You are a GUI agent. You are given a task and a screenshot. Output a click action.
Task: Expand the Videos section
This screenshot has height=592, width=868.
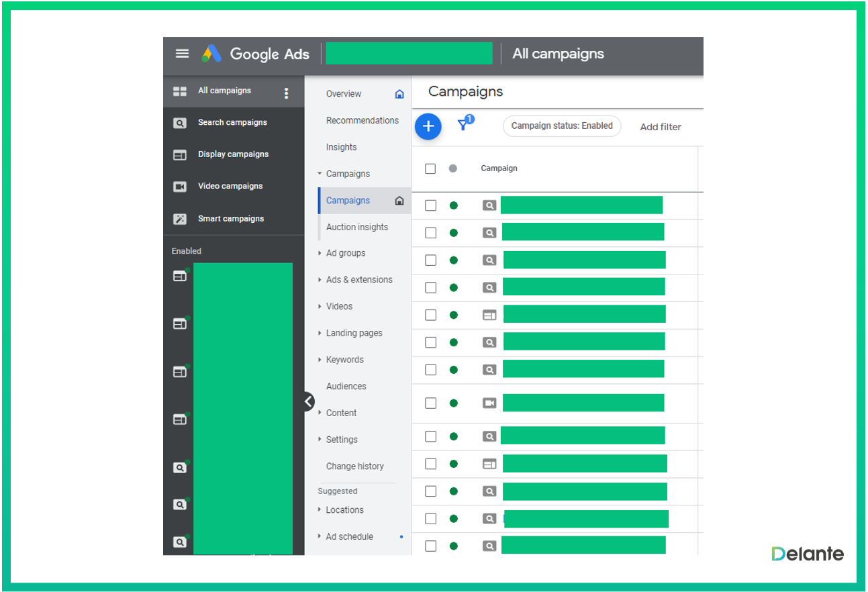point(320,306)
